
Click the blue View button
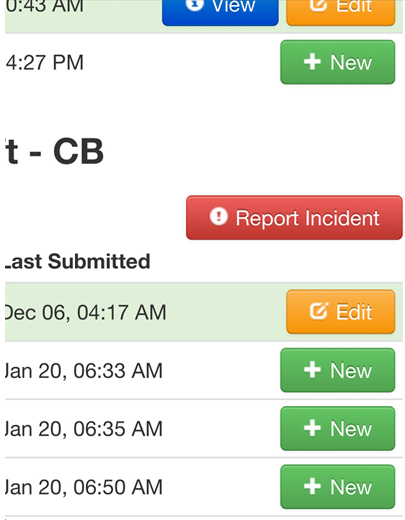[220, 12]
